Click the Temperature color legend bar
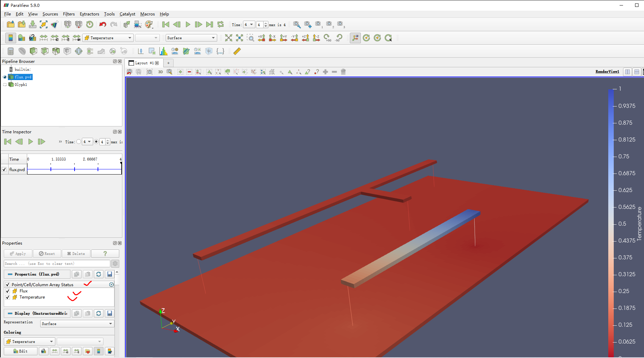 (x=611, y=223)
